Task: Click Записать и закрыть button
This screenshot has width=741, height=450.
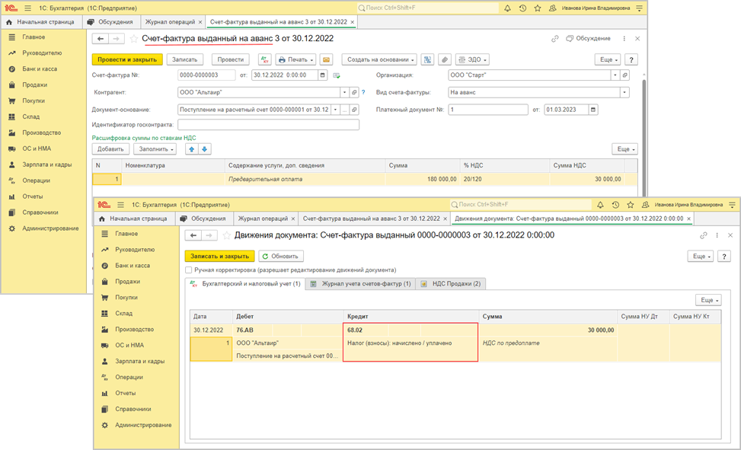Action: click(x=220, y=256)
